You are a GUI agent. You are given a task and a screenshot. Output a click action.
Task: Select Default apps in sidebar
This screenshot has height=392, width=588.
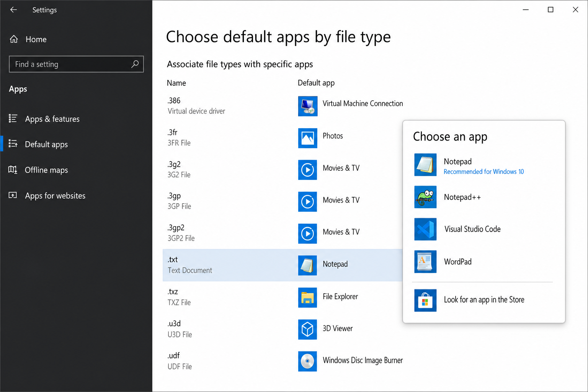(x=46, y=144)
